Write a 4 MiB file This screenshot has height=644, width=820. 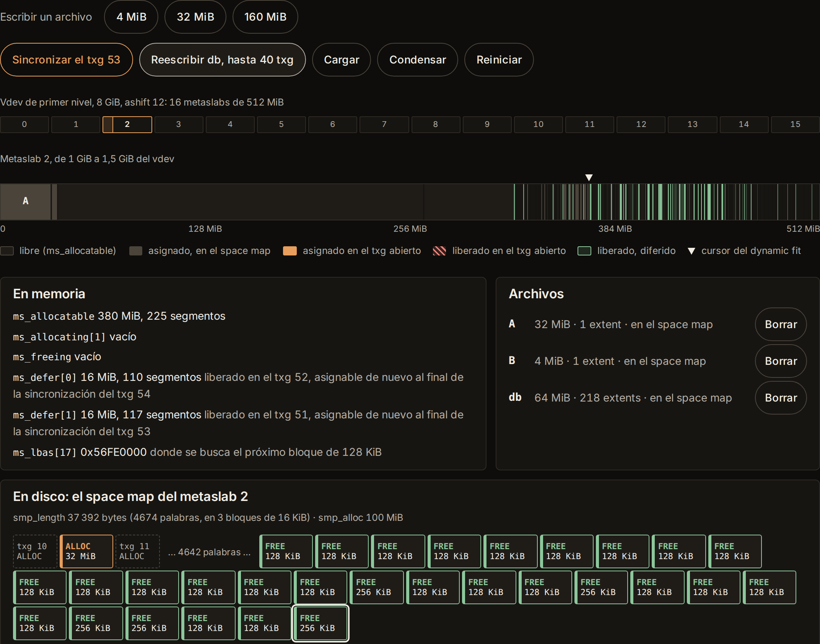131,17
